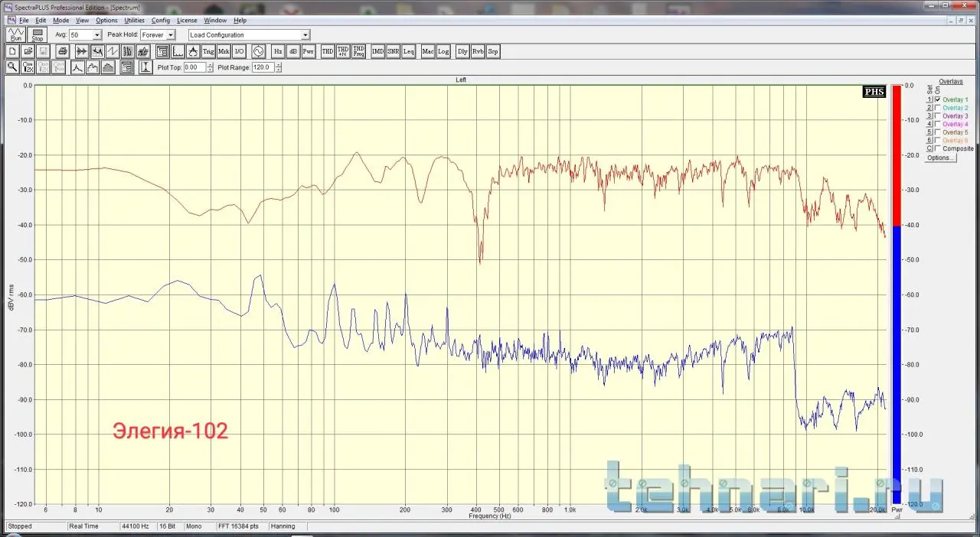Toggle Overlay 1 on checkbox
Screen dimensions: 980x537
[938, 99]
